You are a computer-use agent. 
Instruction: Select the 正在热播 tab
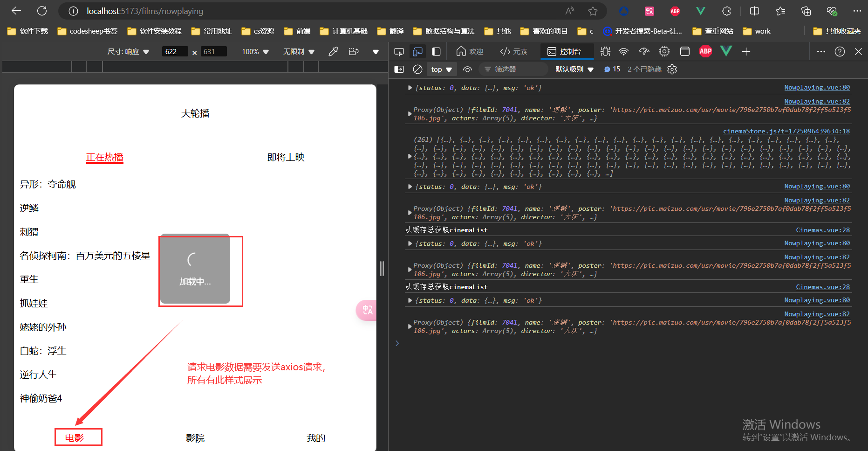(x=104, y=157)
